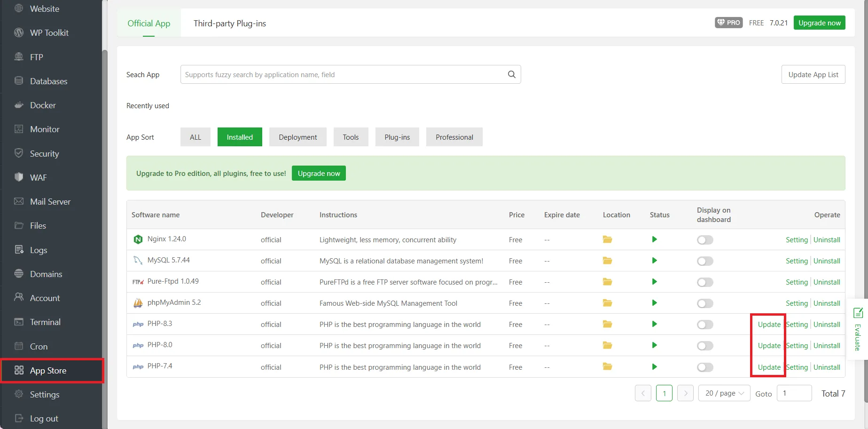Click the Docker whale icon in sidebar

click(x=19, y=105)
